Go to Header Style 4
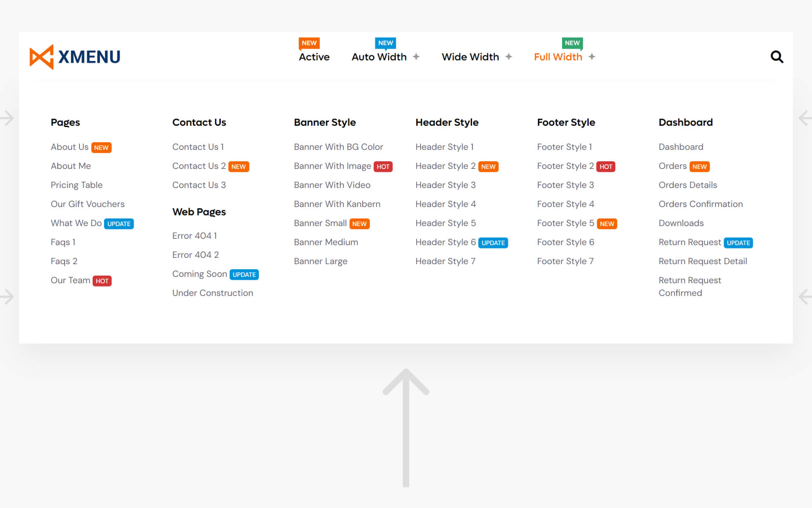 click(445, 204)
